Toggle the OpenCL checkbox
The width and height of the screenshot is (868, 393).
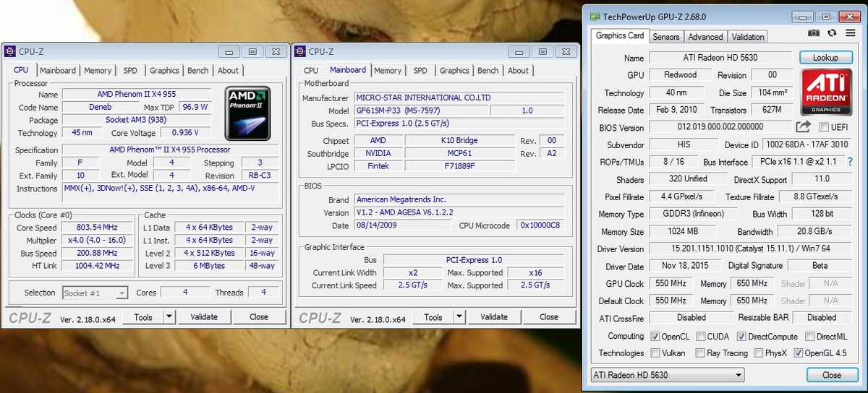[655, 337]
